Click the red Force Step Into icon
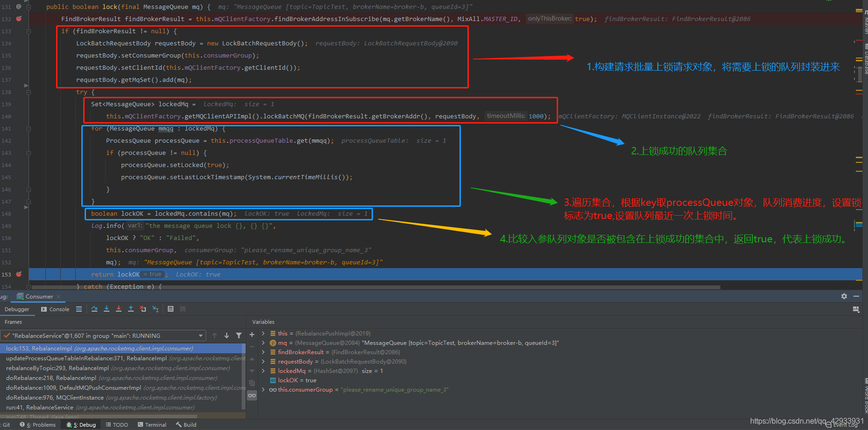 pos(119,309)
